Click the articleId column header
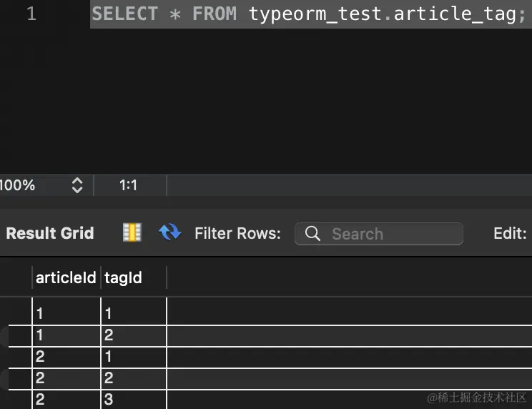Image resolution: width=532 pixels, height=409 pixels. coord(66,277)
